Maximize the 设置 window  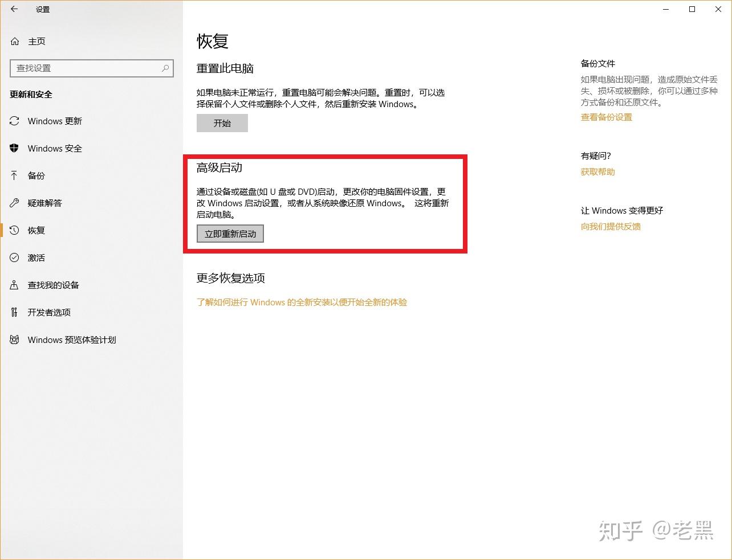692,9
